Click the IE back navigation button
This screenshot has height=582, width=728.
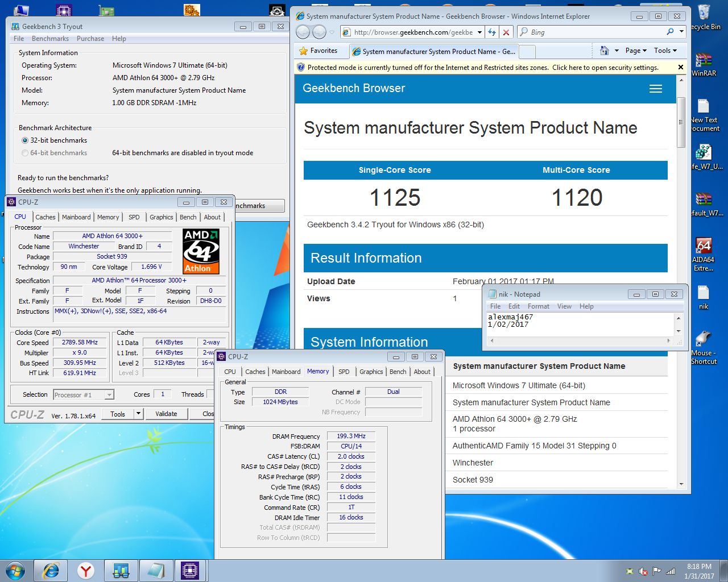pyautogui.click(x=303, y=32)
